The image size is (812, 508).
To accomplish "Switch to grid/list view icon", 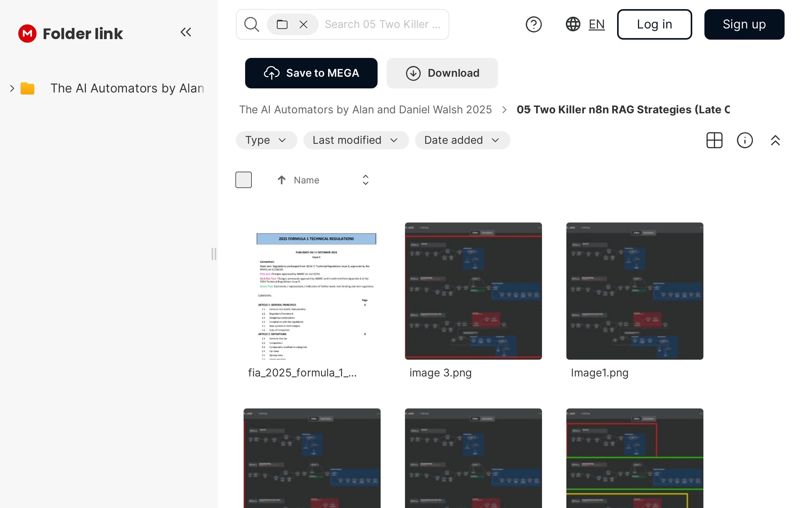I will click(714, 140).
